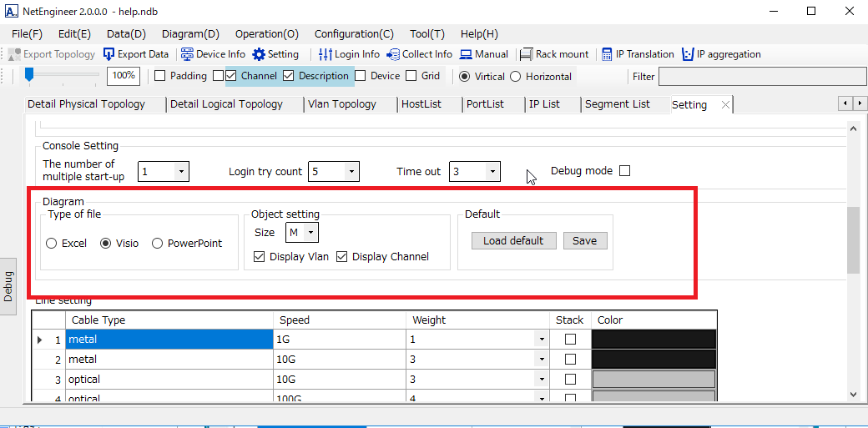Open the IP Translation tool
This screenshot has width=868, height=428.
point(607,54)
